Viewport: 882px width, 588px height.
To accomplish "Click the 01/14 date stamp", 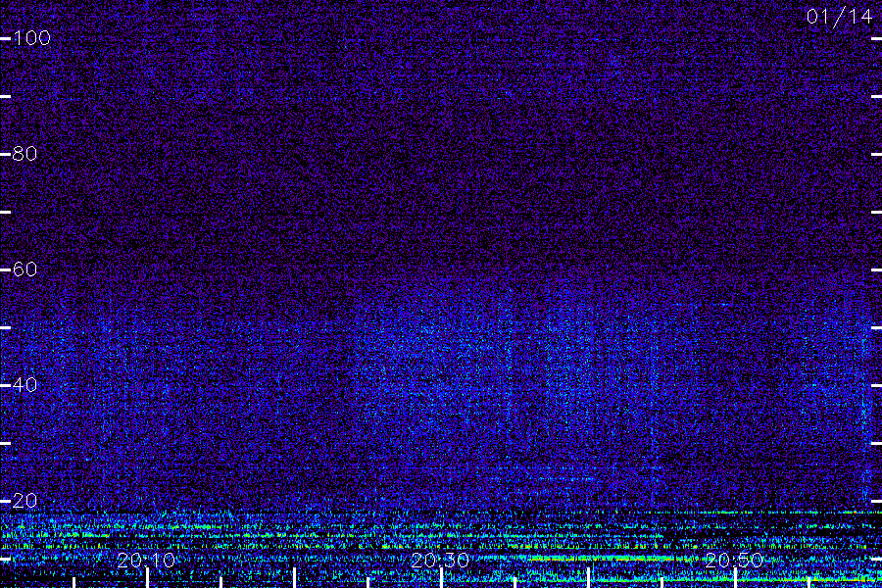I will (839, 17).
